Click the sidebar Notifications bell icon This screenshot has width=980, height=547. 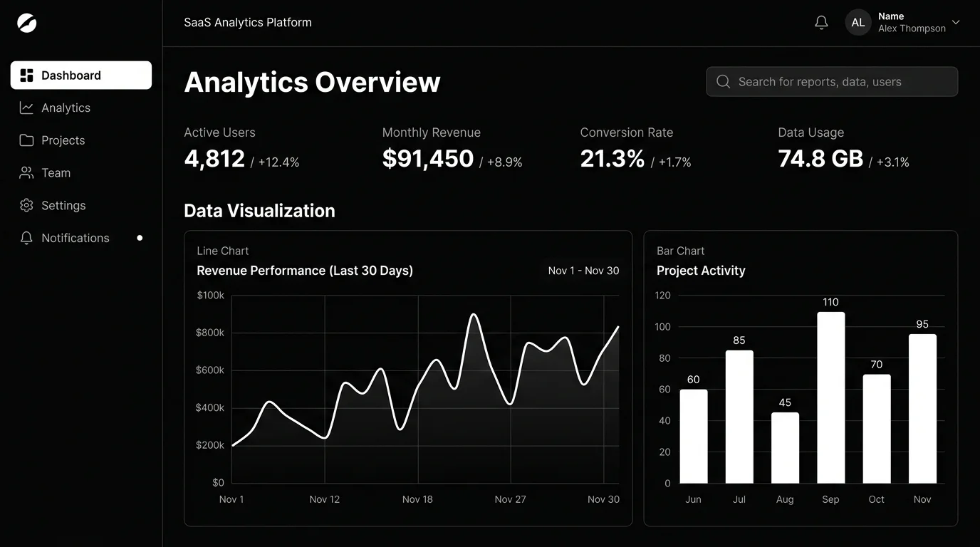26,238
